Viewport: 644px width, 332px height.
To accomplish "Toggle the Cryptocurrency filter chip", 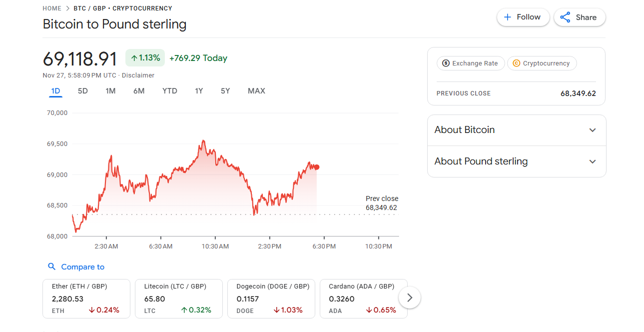I will pos(542,63).
